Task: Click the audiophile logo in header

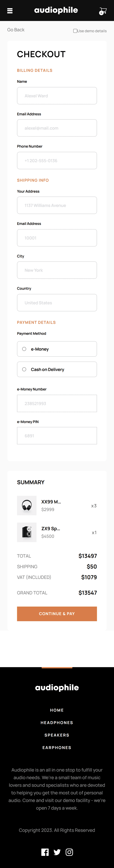Action: click(56, 11)
